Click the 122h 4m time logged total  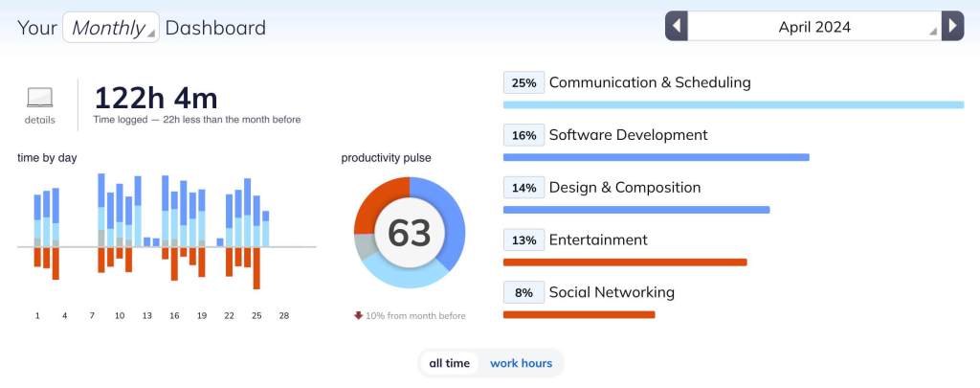click(x=155, y=98)
